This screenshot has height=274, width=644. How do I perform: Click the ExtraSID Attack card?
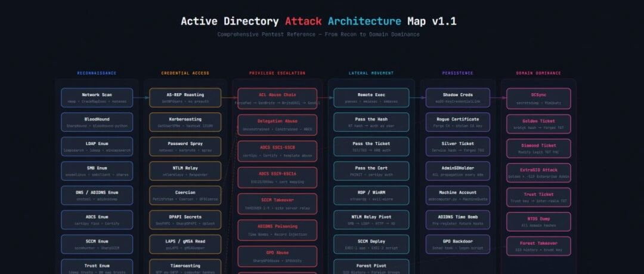pos(538,173)
